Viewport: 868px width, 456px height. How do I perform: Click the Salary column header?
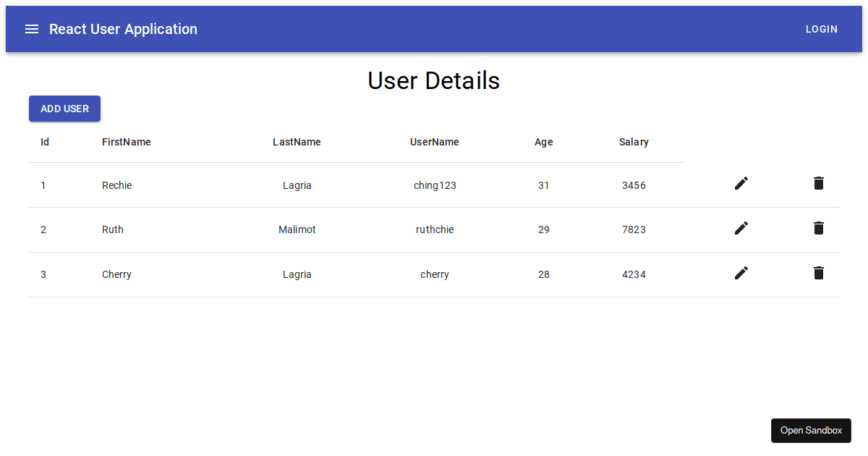(634, 142)
